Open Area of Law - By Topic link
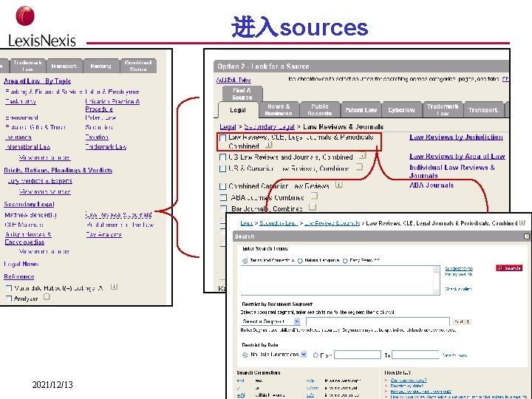The image size is (532, 399). point(38,81)
